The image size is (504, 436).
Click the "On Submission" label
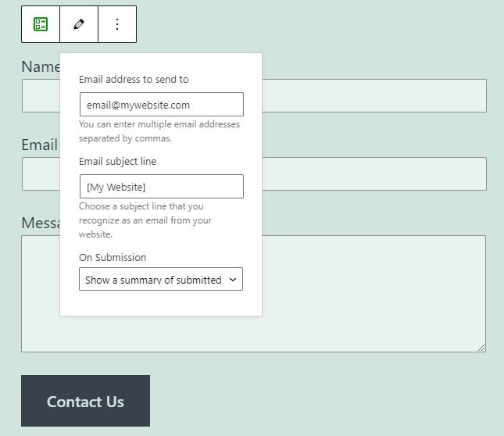[113, 257]
